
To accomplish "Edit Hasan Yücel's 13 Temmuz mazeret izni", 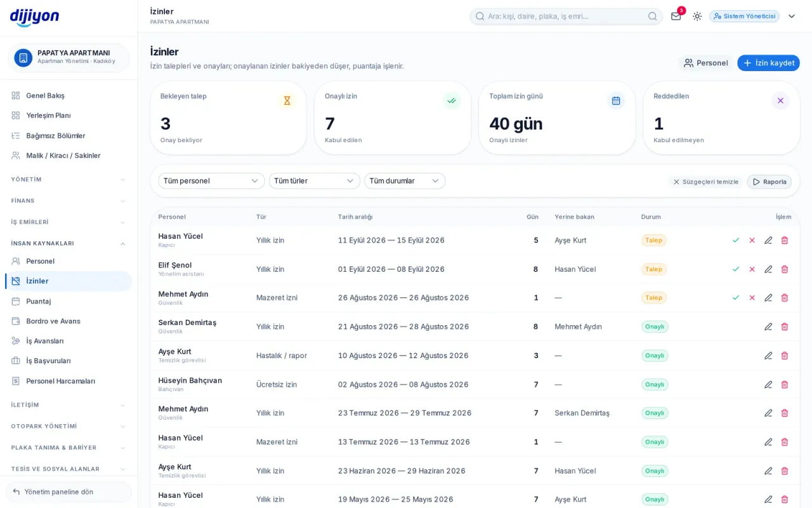I will click(768, 442).
